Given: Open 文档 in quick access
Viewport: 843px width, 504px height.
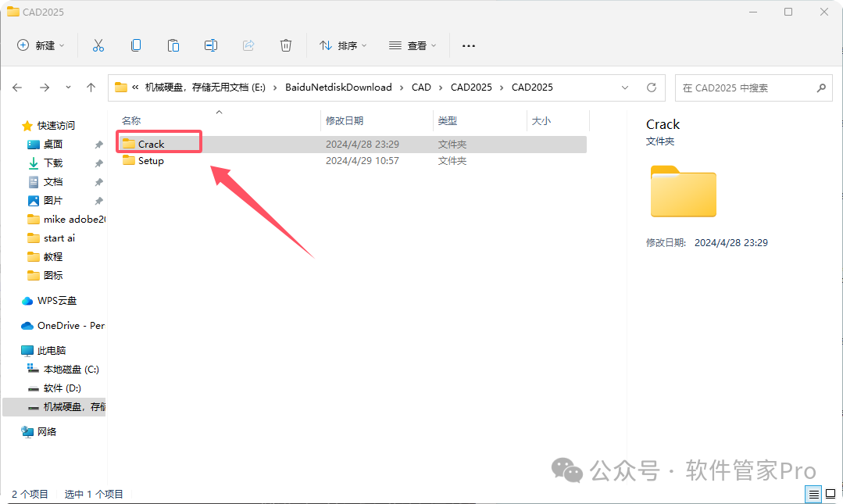Looking at the screenshot, I should (52, 182).
